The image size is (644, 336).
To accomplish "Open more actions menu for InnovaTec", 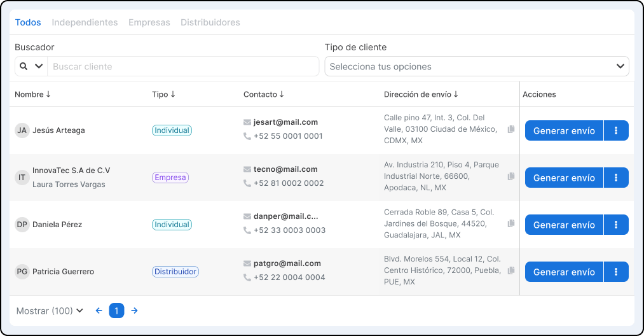I will pyautogui.click(x=616, y=178).
